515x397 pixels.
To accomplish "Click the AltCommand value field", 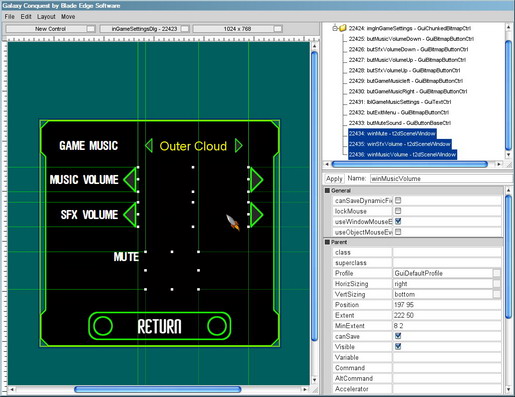I will tap(447, 378).
